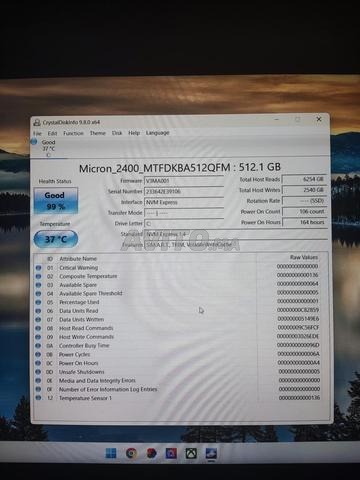This screenshot has height=480, width=360.
Task: Open the Xbox app in the taskbar
Action: tap(191, 453)
